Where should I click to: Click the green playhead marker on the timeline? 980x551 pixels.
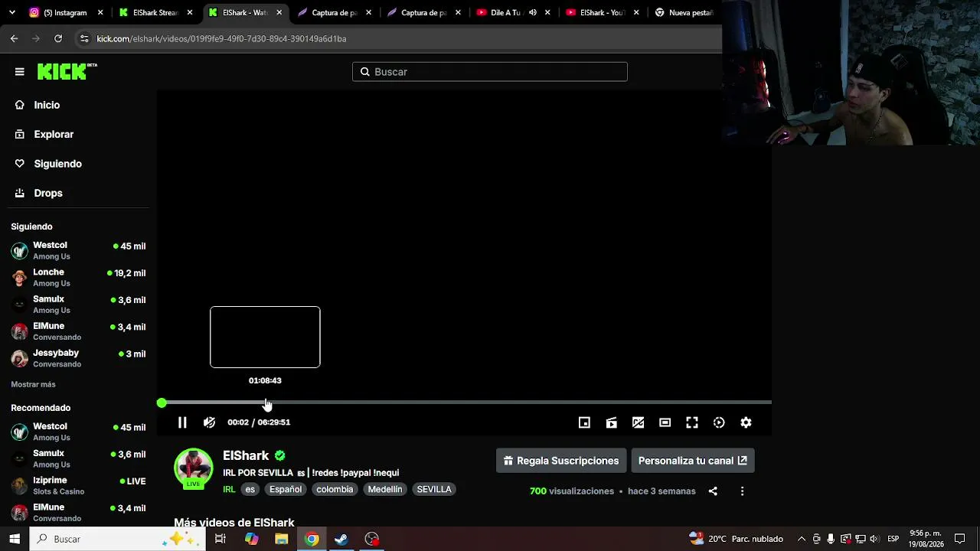(162, 403)
